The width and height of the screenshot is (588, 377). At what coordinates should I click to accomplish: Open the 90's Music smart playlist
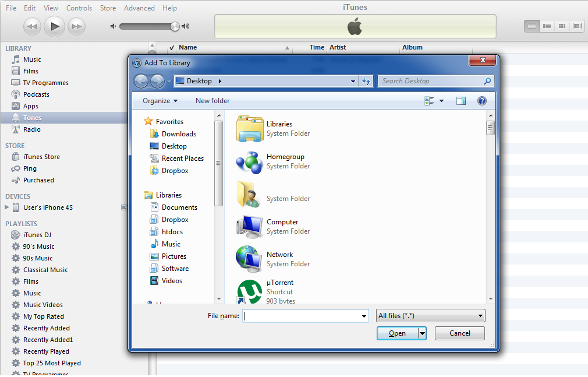(x=38, y=246)
